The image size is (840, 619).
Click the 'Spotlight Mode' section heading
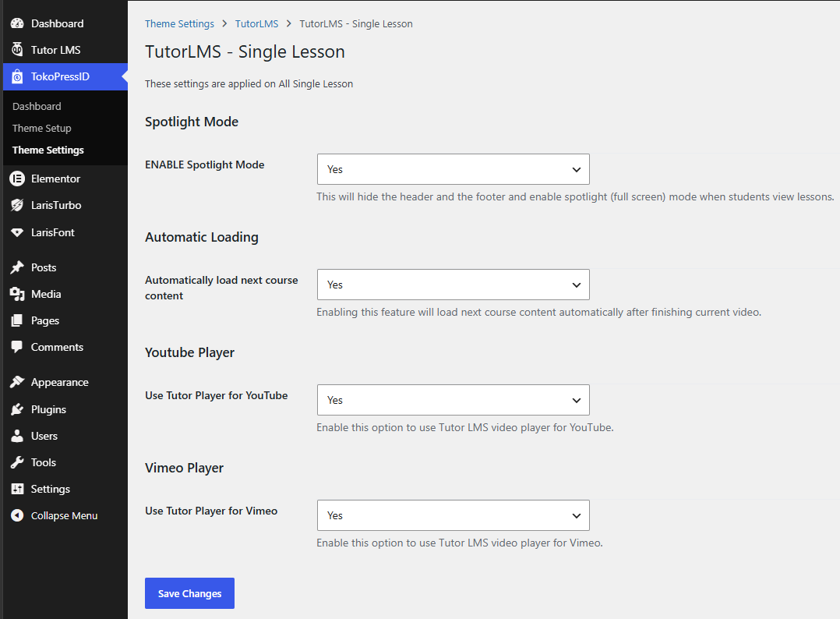point(192,122)
